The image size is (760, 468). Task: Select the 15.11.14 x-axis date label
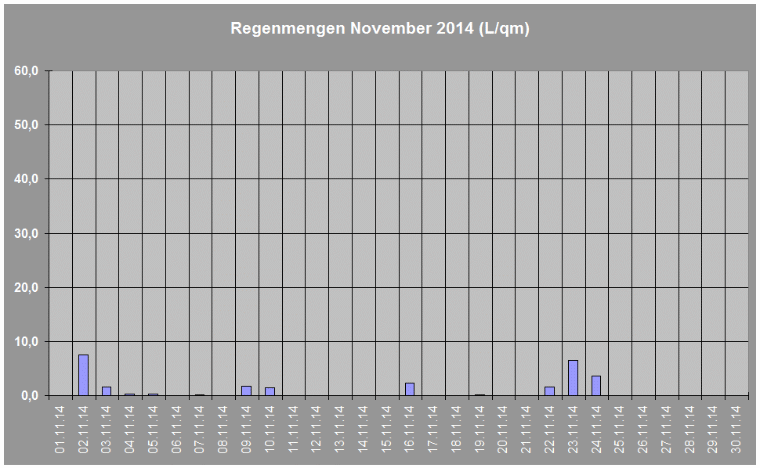coord(386,429)
